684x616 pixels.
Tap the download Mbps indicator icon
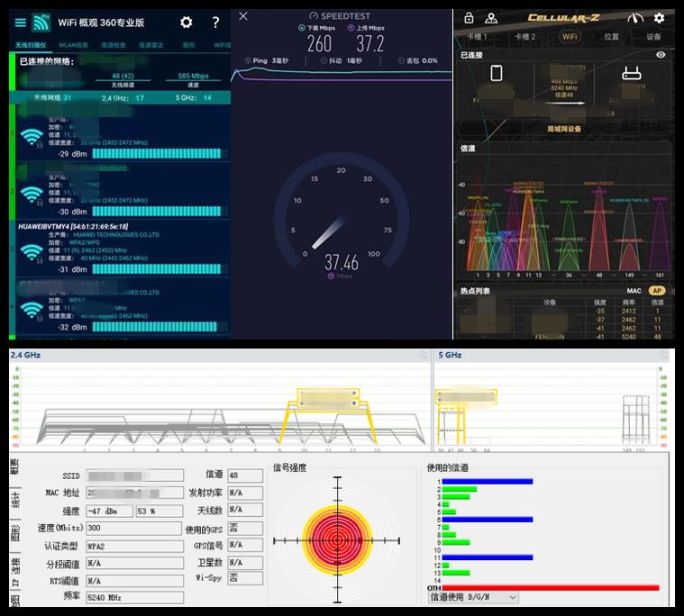pyautogui.click(x=301, y=28)
